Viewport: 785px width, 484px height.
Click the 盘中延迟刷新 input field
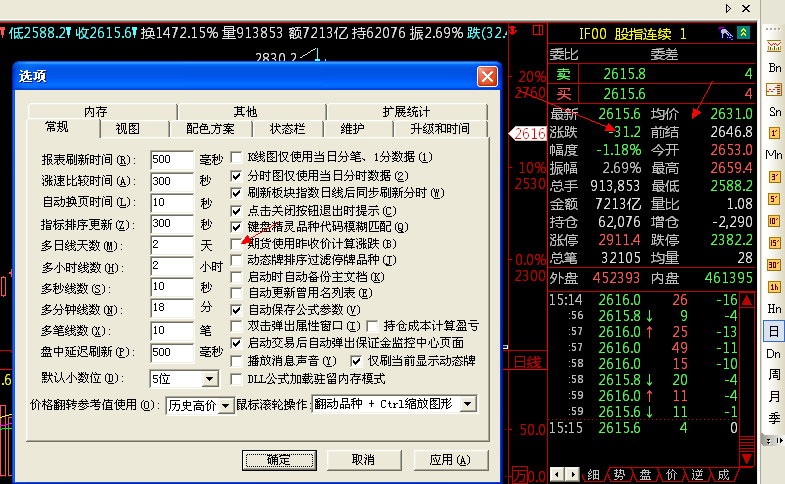[x=172, y=352]
